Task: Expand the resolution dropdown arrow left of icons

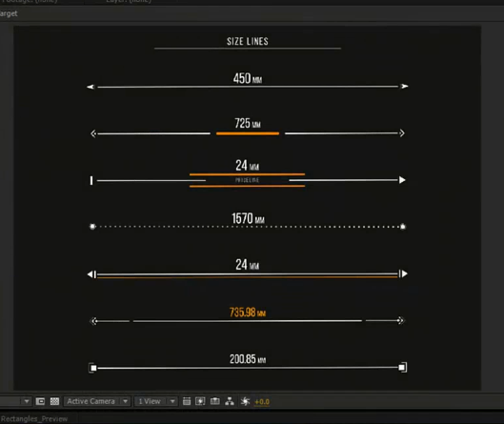Action: [x=27, y=401]
